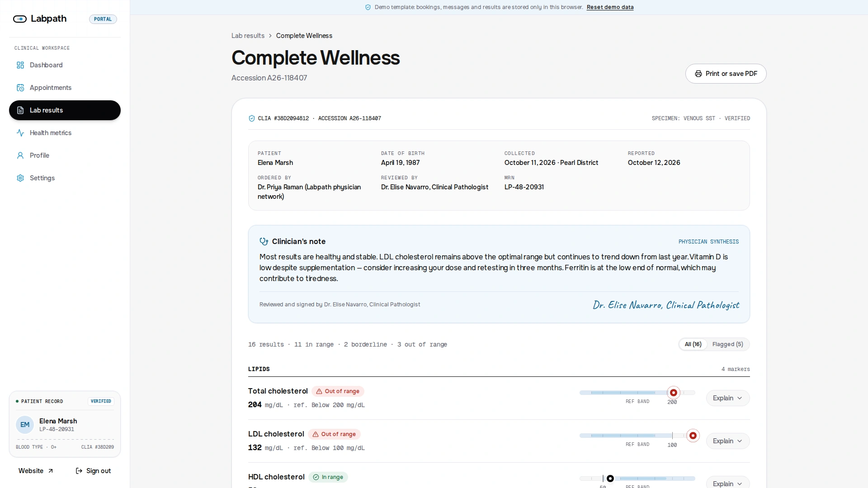Click the Labpath logo icon
Image resolution: width=868 pixels, height=488 pixels.
20,19
